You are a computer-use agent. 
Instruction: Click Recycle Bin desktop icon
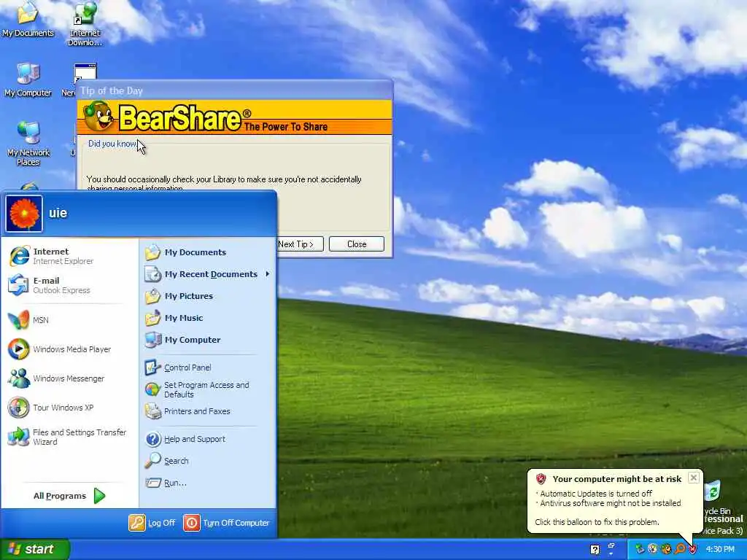click(719, 498)
